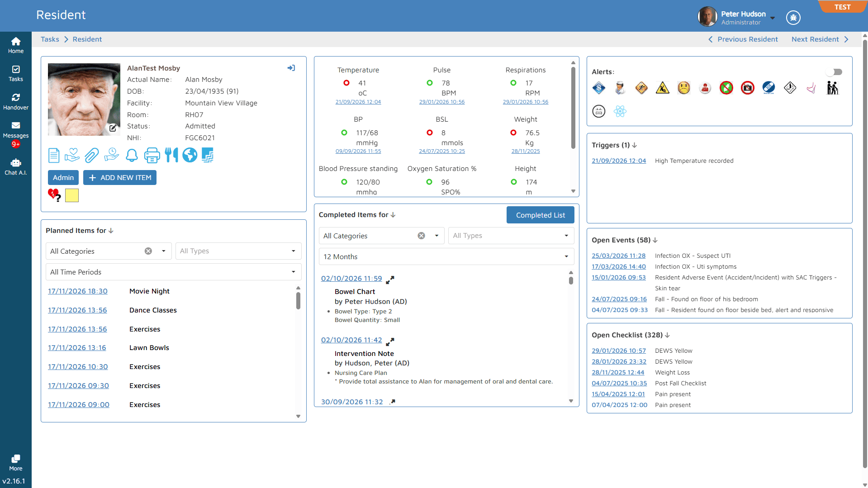Click the walking assistance alert icon
868x488 pixels.
(x=832, y=88)
